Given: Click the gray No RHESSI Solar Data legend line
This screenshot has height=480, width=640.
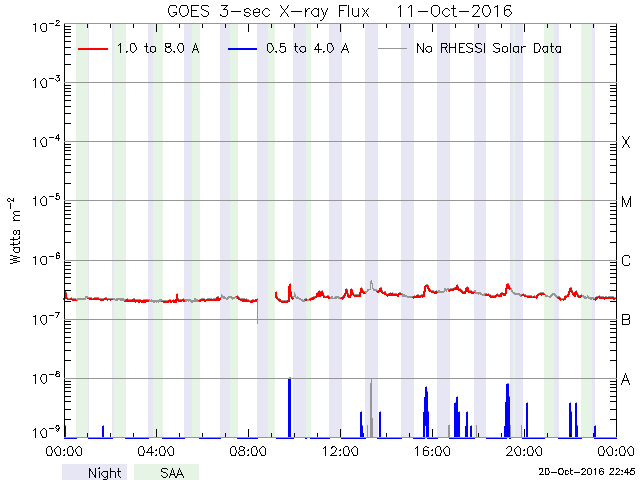Looking at the screenshot, I should pos(395,48).
